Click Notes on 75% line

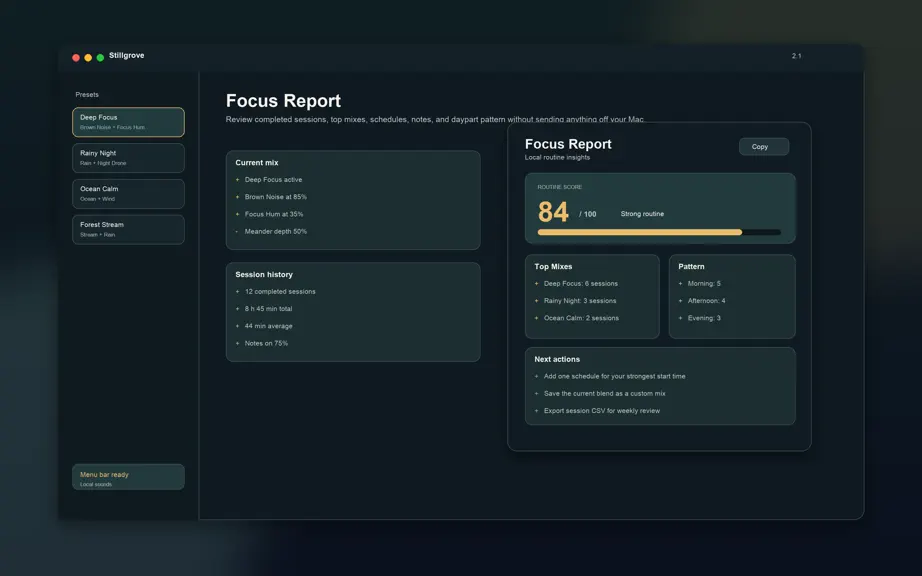(266, 343)
